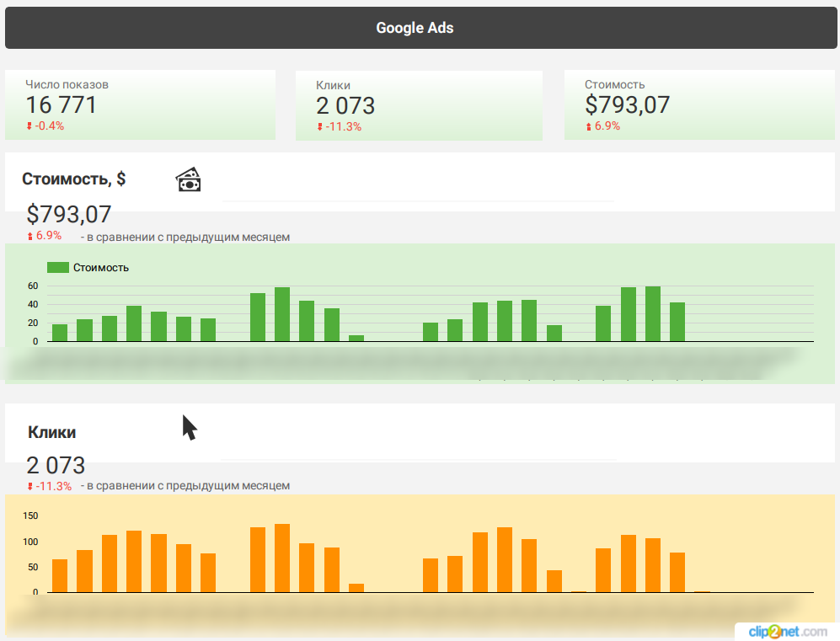Click the green Стоимость legend color swatch

point(57,267)
